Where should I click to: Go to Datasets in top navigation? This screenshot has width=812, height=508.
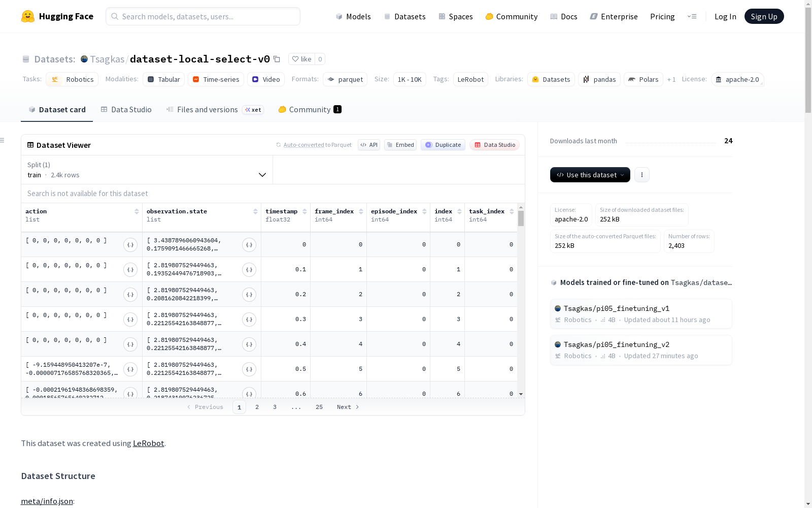pos(404,16)
